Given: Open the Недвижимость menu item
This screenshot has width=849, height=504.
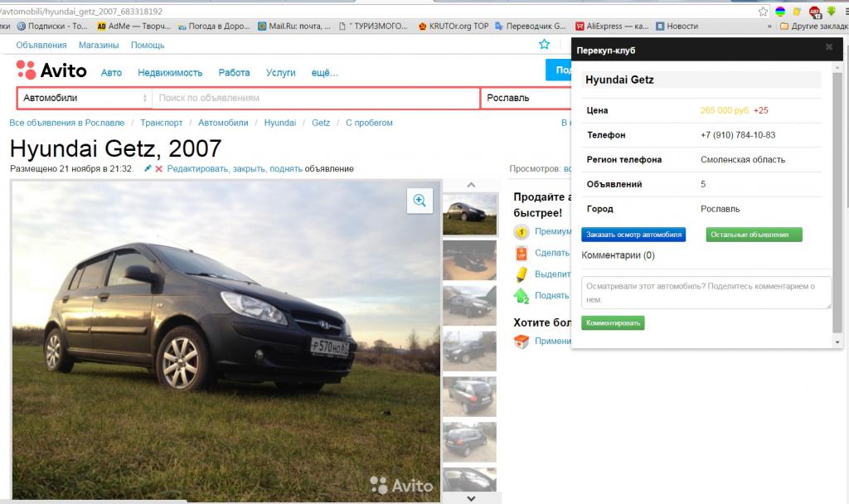Looking at the screenshot, I should [x=170, y=73].
